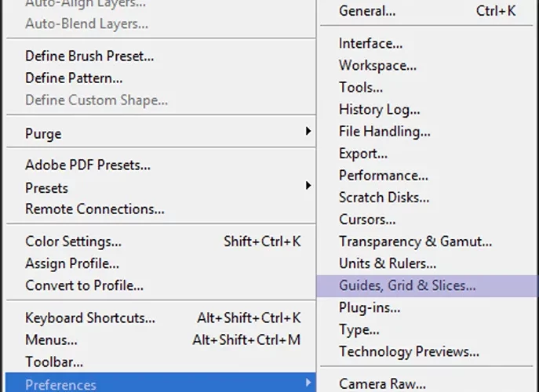Screen dimensions: 539x392
Task: Choose Define Pattern menu item
Action: pos(161,78)
